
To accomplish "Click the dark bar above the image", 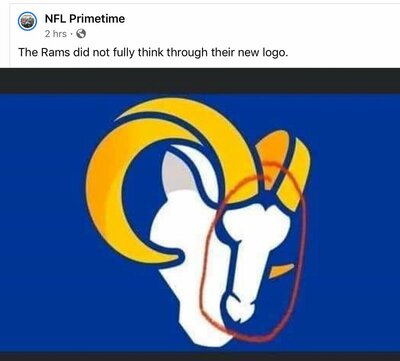I will coord(200,80).
